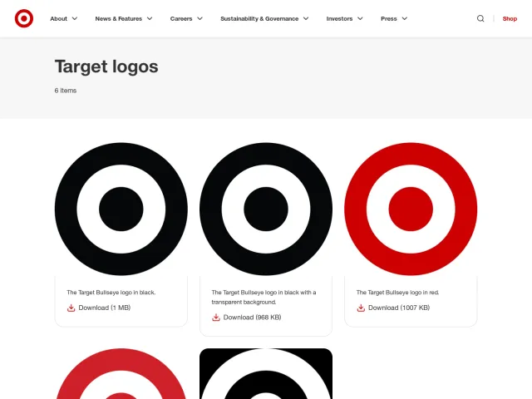Expand the Careers chevron
This screenshot has height=399, width=532.
[199, 18]
